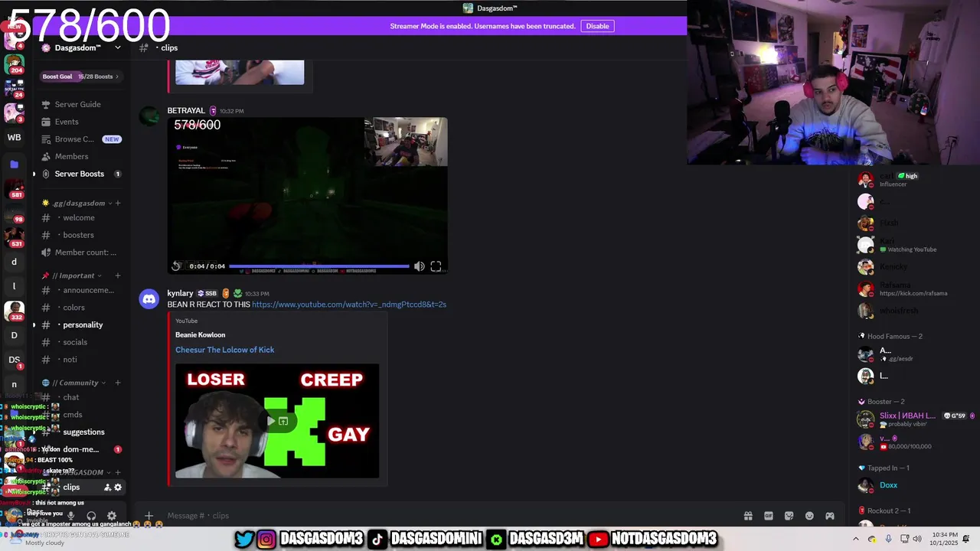
Task: Click the plus attach button in message bar
Action: coord(149,516)
